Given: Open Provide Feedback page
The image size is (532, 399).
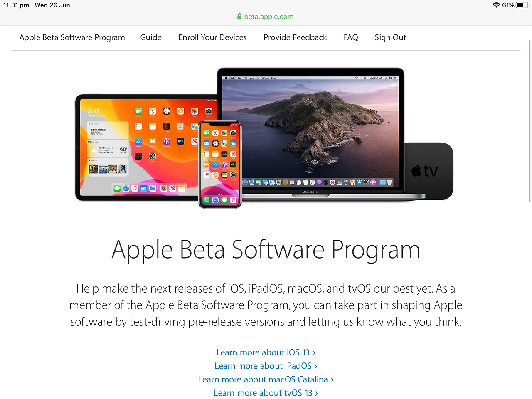Looking at the screenshot, I should click(295, 37).
